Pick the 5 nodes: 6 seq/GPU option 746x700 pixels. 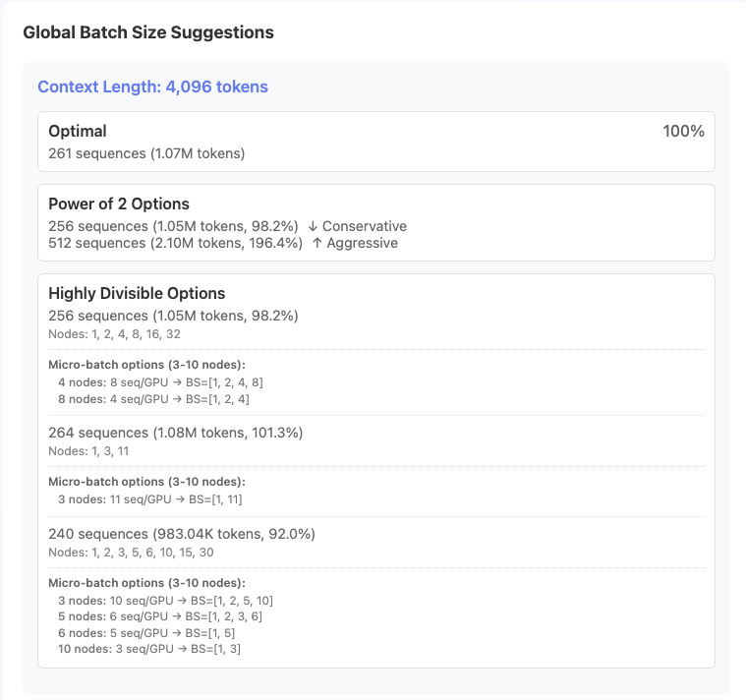point(159,616)
